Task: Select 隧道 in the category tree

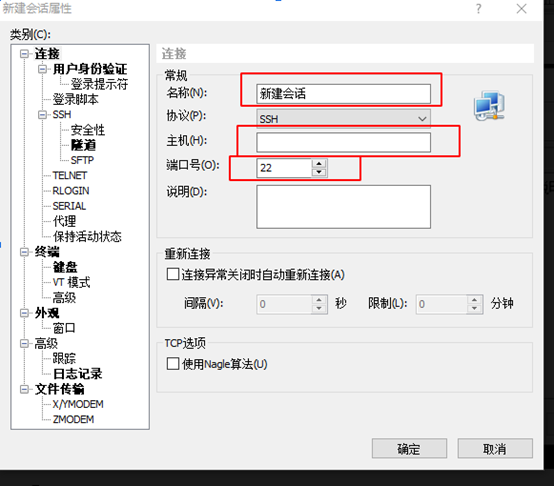Action: (x=83, y=145)
